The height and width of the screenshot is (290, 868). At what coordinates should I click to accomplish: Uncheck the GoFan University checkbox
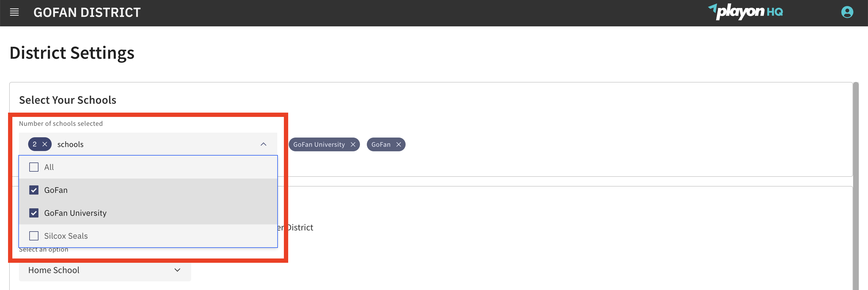pos(34,213)
